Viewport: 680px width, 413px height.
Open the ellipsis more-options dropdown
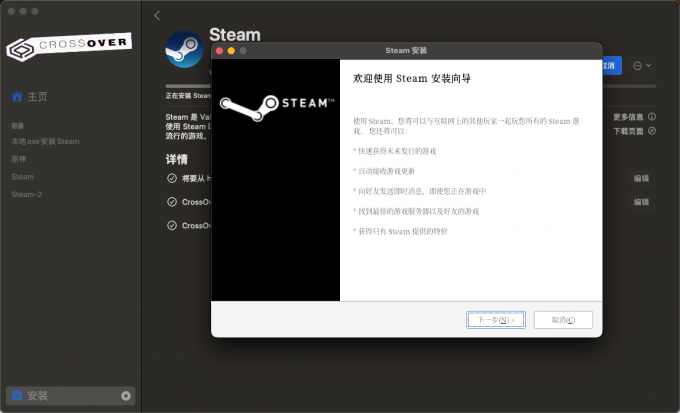tap(642, 66)
